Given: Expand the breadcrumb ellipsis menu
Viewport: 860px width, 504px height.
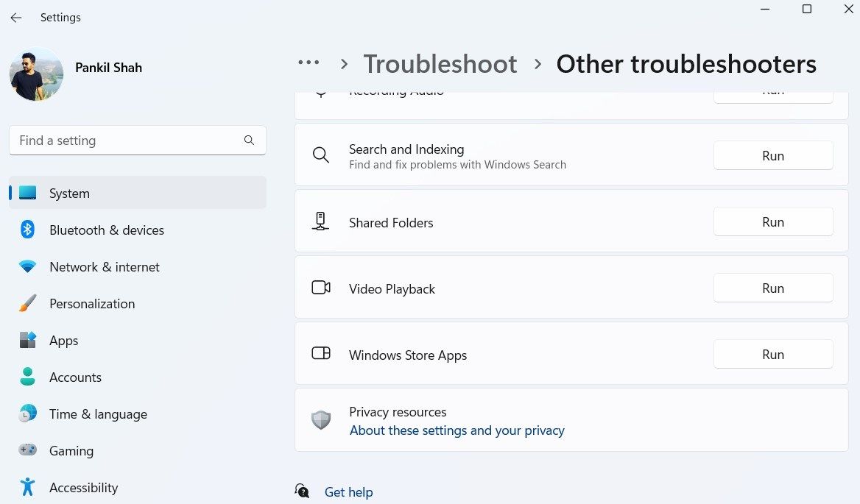Looking at the screenshot, I should 309,63.
